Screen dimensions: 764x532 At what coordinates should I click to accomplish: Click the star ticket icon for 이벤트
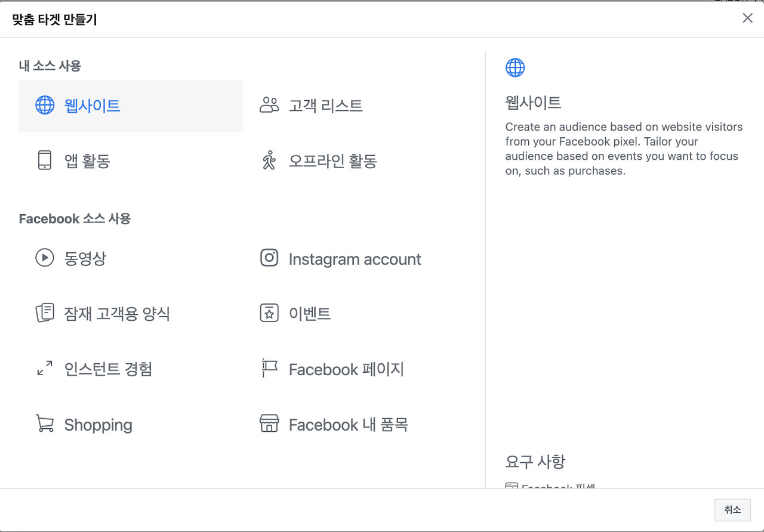tap(269, 313)
